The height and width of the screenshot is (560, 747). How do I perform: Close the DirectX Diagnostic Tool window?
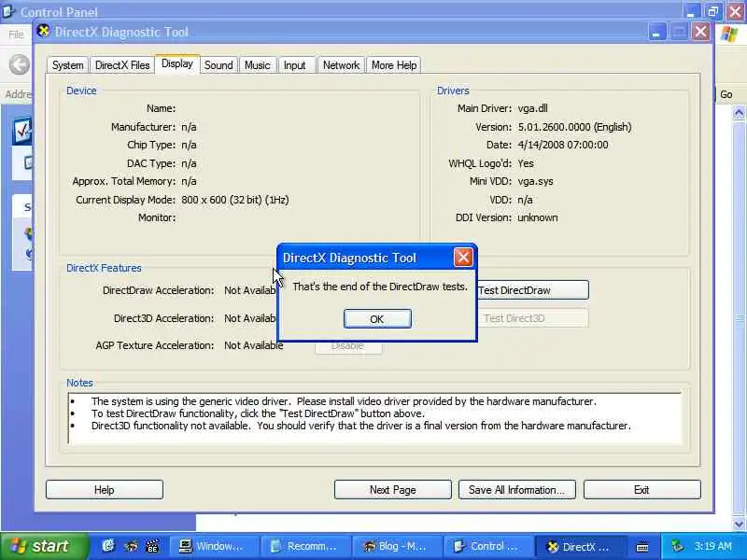[701, 33]
